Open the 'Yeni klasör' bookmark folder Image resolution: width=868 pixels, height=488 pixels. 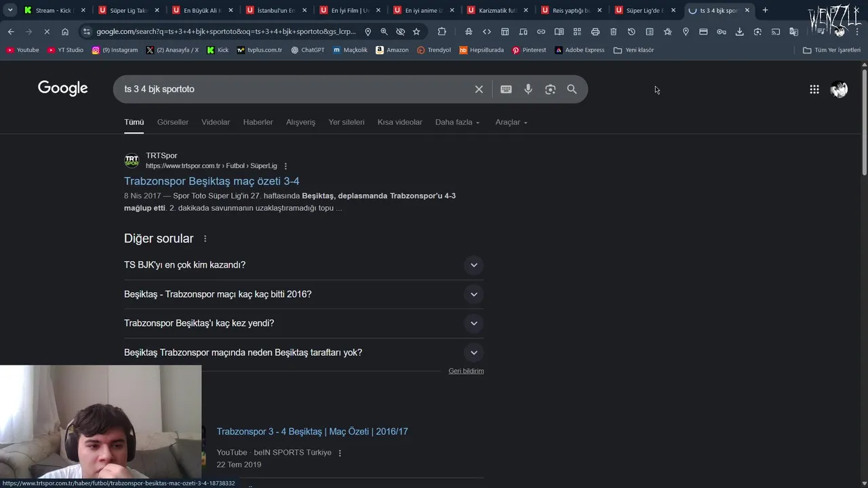coord(633,50)
